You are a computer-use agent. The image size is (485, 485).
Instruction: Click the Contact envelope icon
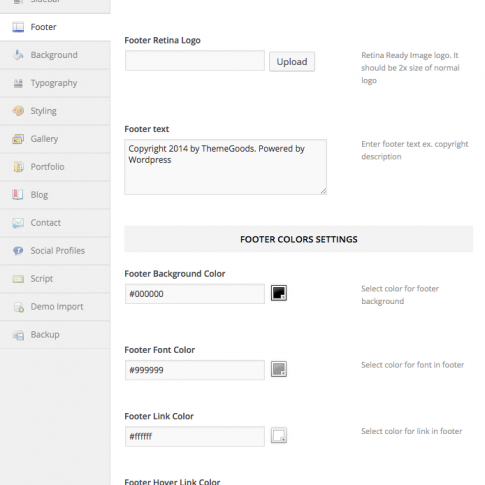click(18, 223)
